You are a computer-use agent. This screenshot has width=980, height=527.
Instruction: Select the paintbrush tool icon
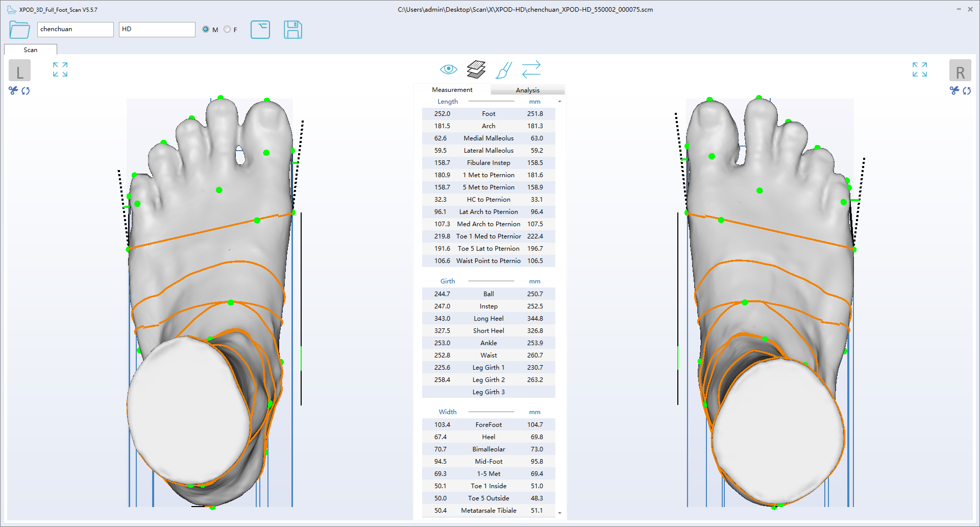click(x=504, y=70)
